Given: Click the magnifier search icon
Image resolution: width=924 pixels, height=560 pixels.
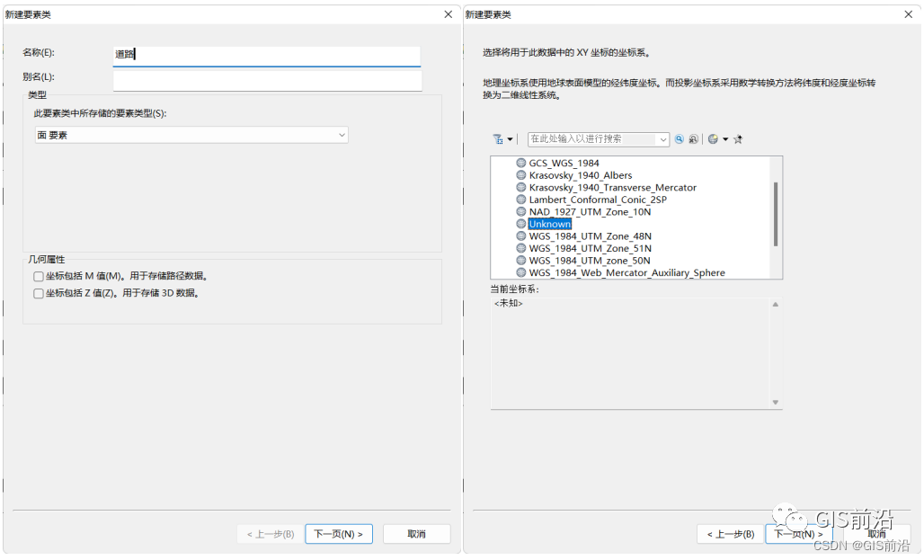Looking at the screenshot, I should tap(680, 139).
